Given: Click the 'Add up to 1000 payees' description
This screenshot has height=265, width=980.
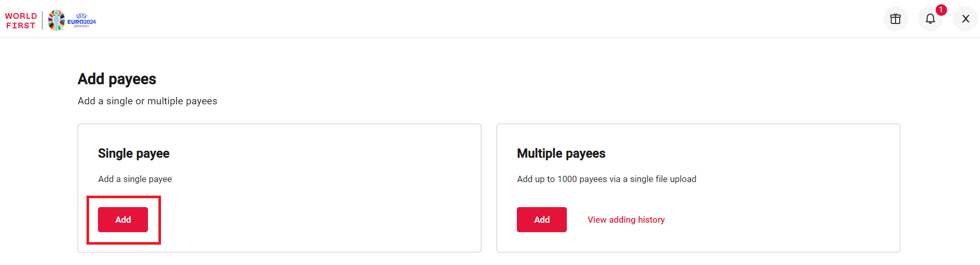Looking at the screenshot, I should [606, 179].
